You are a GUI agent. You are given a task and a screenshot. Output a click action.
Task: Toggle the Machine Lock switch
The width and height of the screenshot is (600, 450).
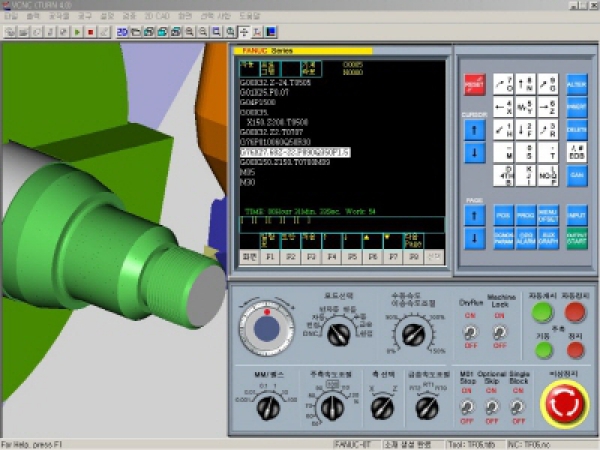(500, 332)
